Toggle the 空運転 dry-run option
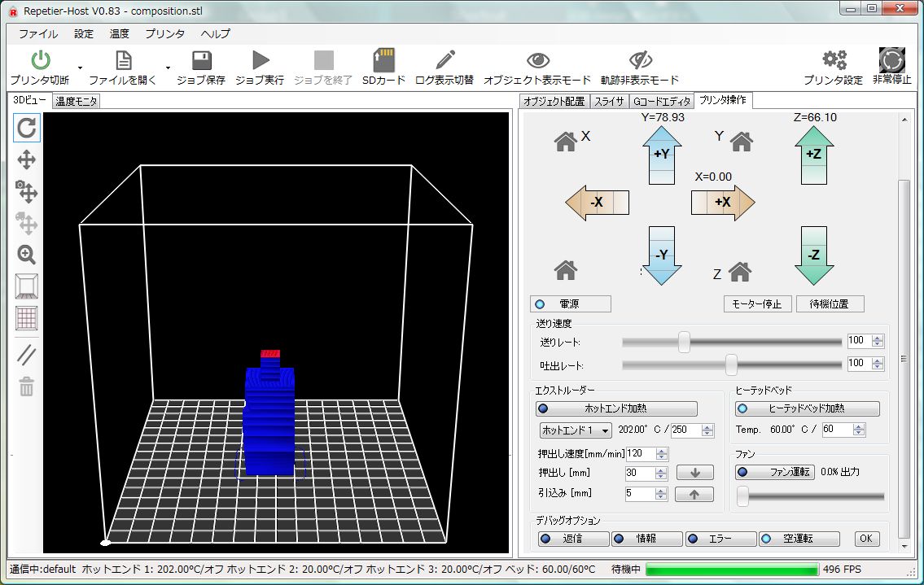This screenshot has width=924, height=585. click(x=799, y=539)
